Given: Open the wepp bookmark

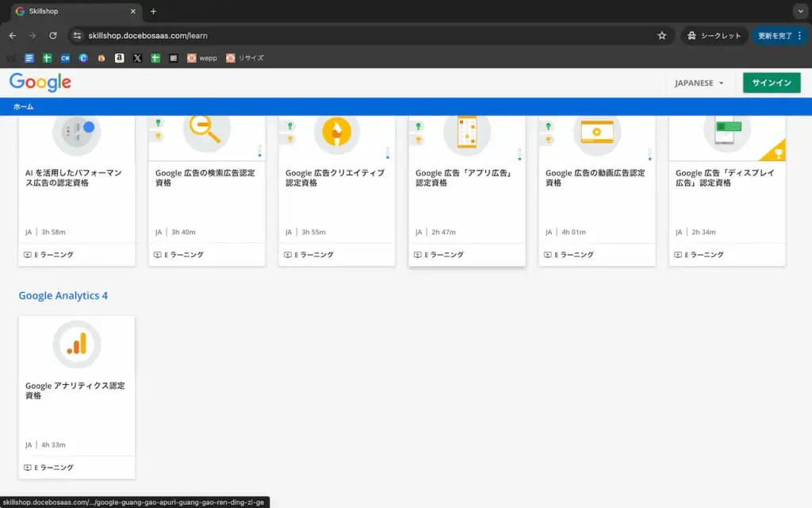Looking at the screenshot, I should 202,58.
